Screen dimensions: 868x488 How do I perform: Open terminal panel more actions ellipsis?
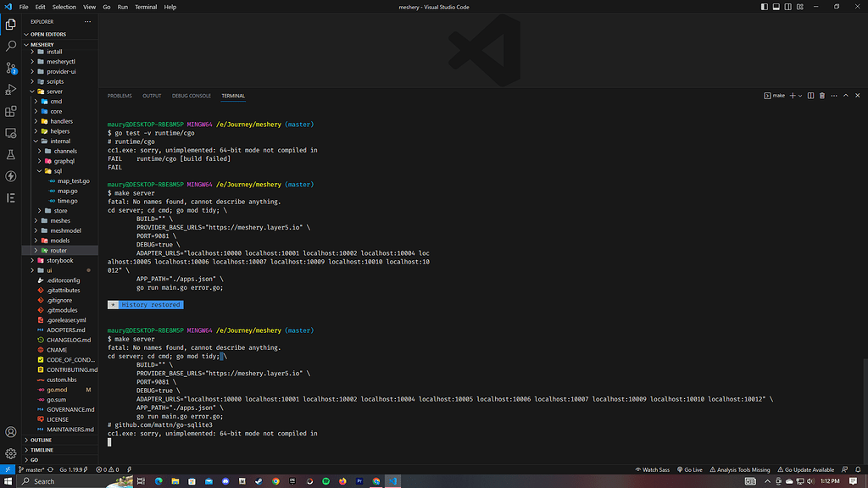click(x=834, y=96)
